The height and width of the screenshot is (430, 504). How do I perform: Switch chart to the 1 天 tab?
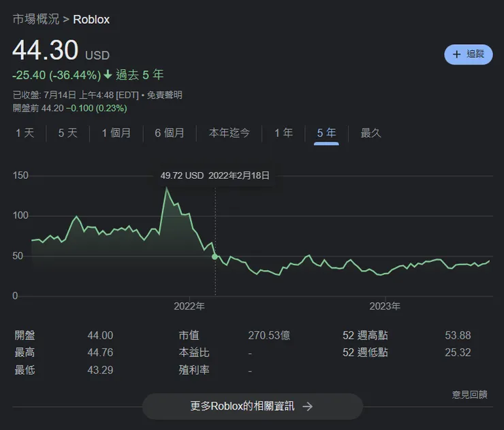coord(25,133)
